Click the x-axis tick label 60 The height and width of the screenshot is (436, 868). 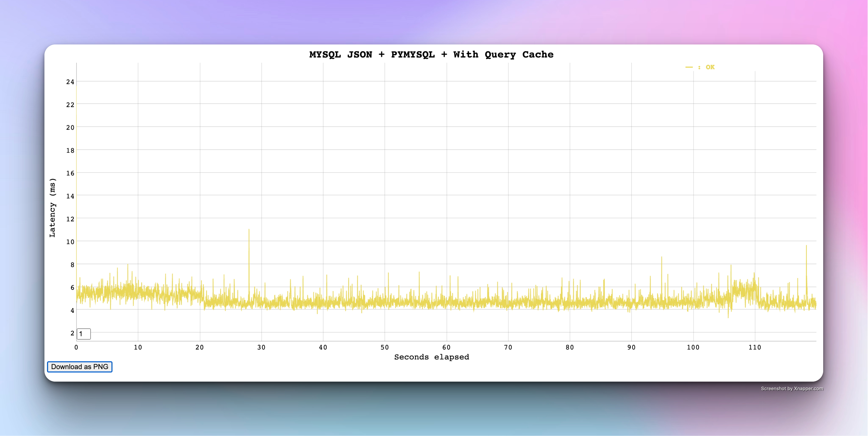446,347
